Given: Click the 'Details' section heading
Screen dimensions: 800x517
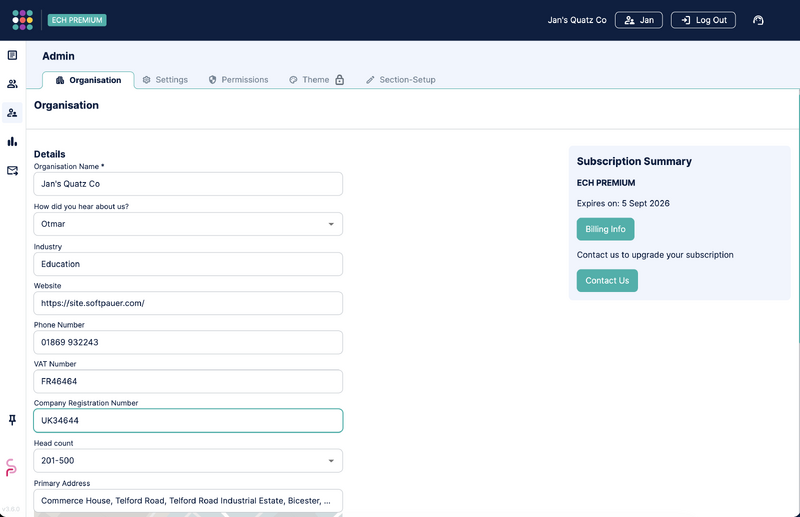Looking at the screenshot, I should (x=49, y=154).
